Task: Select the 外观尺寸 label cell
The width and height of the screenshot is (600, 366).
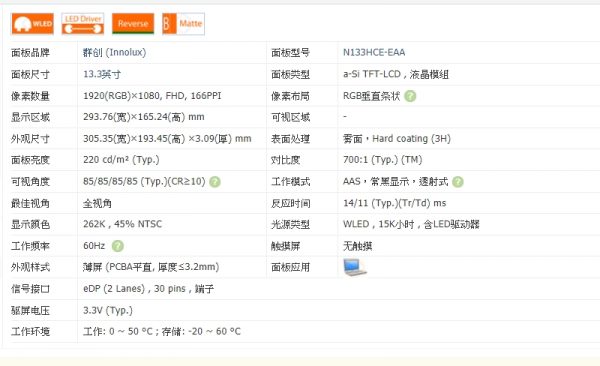Action: point(30,139)
